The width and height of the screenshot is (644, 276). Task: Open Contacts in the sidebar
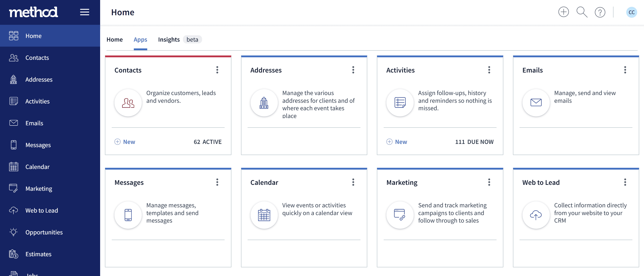pyautogui.click(x=50, y=58)
